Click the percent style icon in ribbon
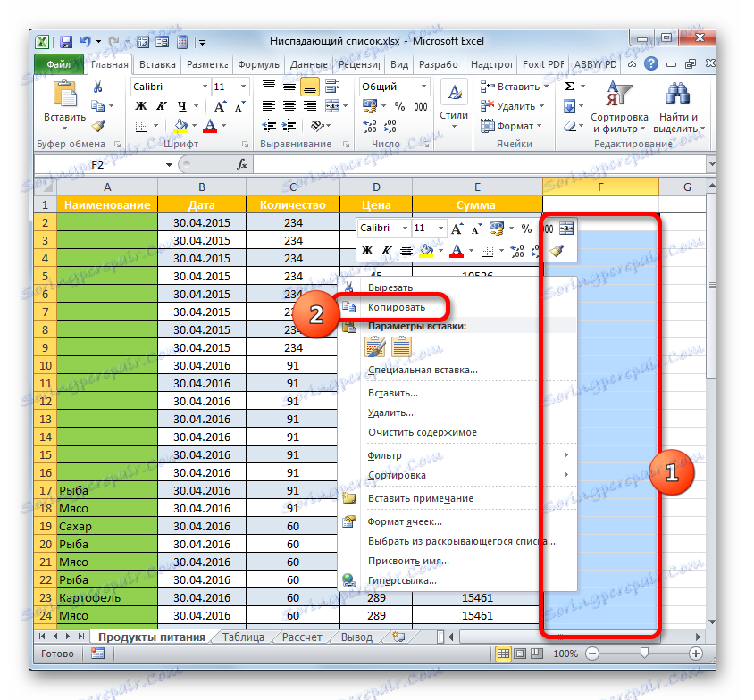The height and width of the screenshot is (700, 754). click(x=399, y=106)
